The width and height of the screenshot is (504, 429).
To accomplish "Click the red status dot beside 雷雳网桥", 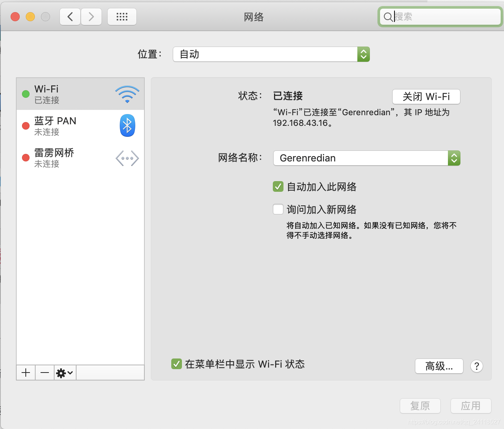I will click(x=26, y=158).
